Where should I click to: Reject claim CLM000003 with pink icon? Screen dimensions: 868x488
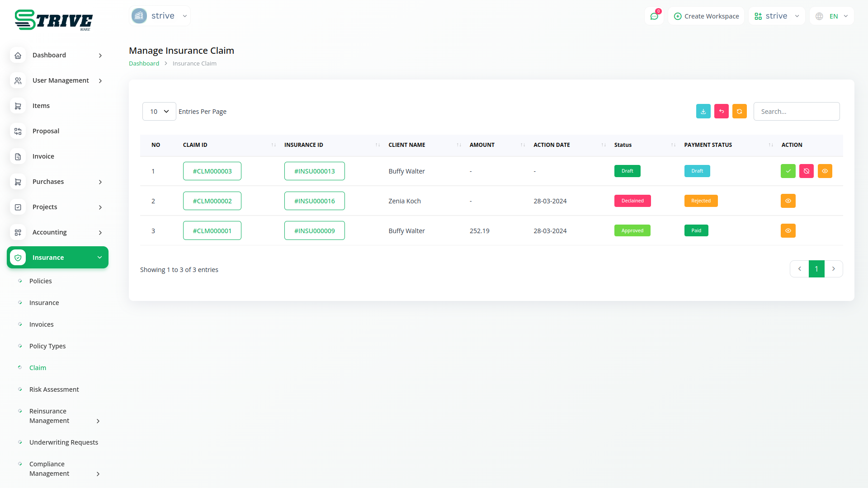pyautogui.click(x=806, y=171)
